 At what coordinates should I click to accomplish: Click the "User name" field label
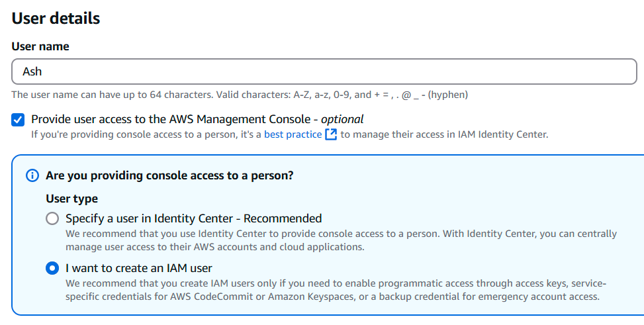click(x=40, y=46)
